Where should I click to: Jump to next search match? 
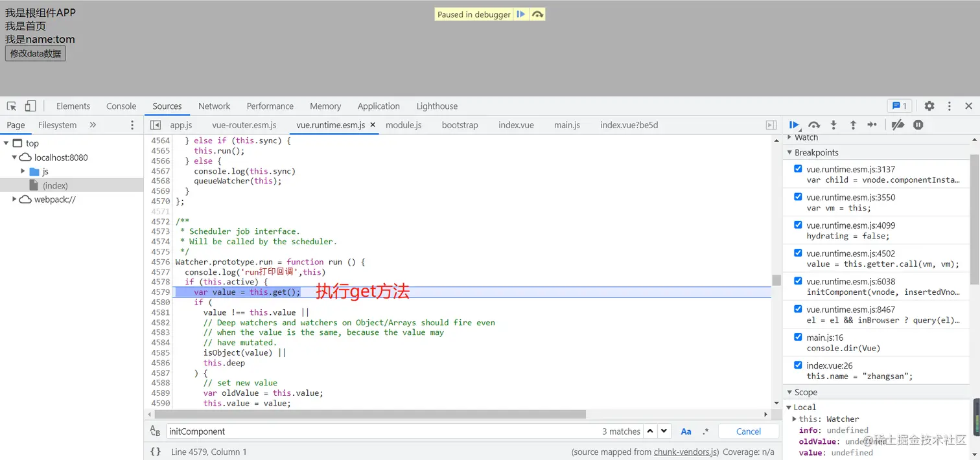(x=665, y=431)
